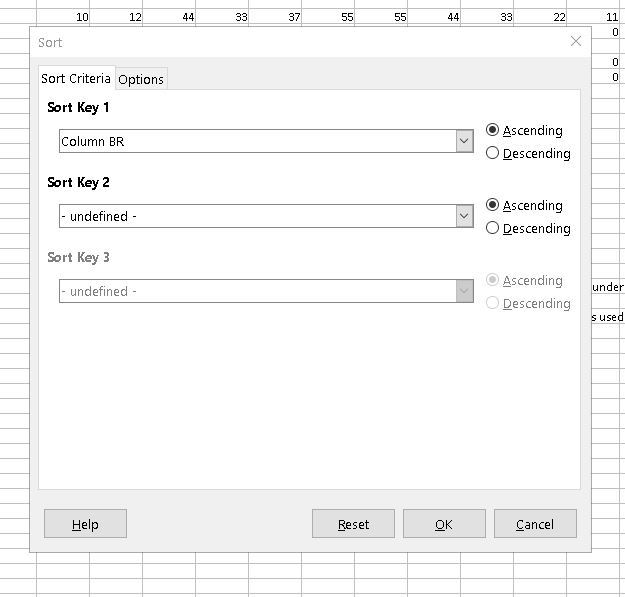Viewport: 625px width, 597px height.
Task: Click the Help button
Action: pyautogui.click(x=85, y=524)
